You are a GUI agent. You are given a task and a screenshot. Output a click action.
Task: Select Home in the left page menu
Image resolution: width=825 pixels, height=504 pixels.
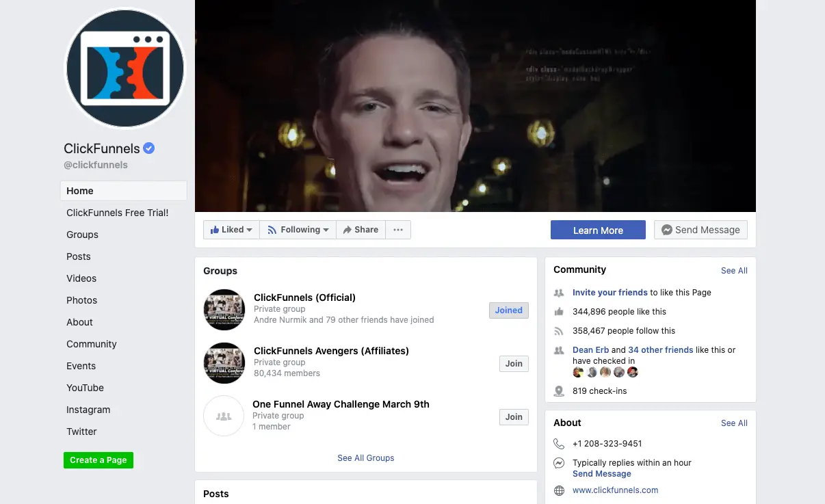pyautogui.click(x=123, y=191)
